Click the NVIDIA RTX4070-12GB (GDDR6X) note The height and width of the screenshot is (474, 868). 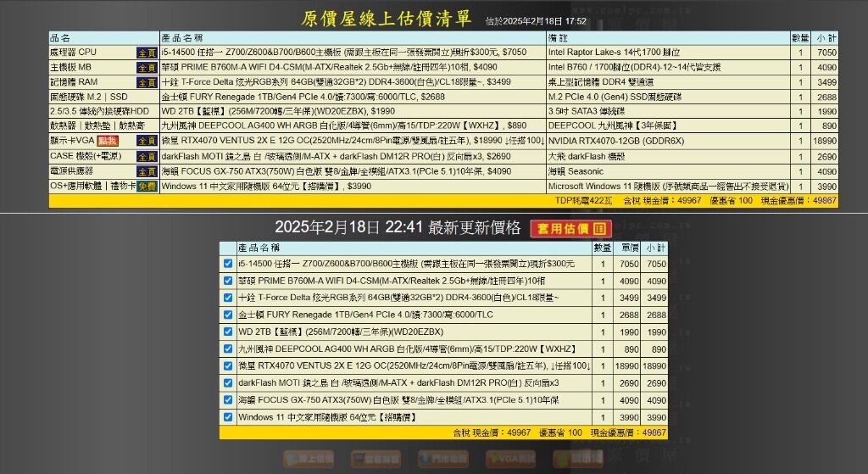click(x=616, y=141)
